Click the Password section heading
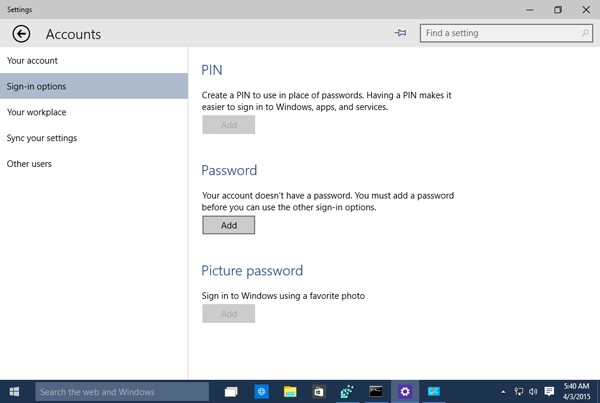This screenshot has height=403, width=600. tap(229, 170)
